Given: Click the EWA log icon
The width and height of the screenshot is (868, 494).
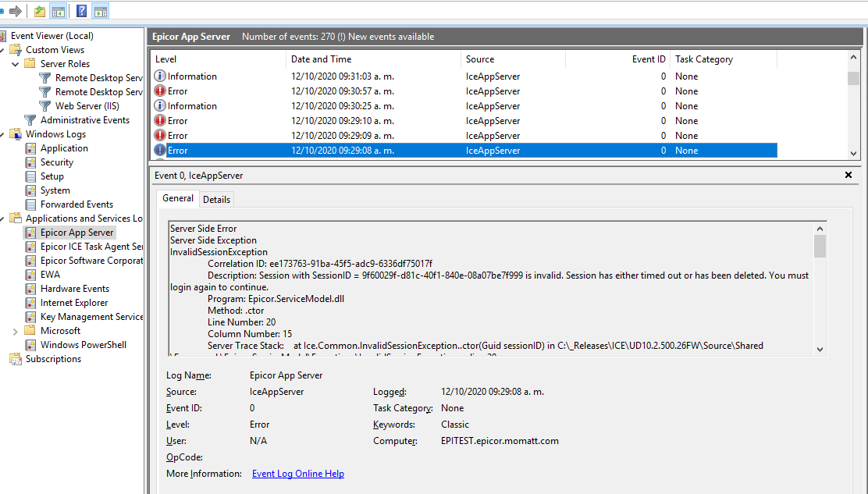Looking at the screenshot, I should pyautogui.click(x=30, y=275).
